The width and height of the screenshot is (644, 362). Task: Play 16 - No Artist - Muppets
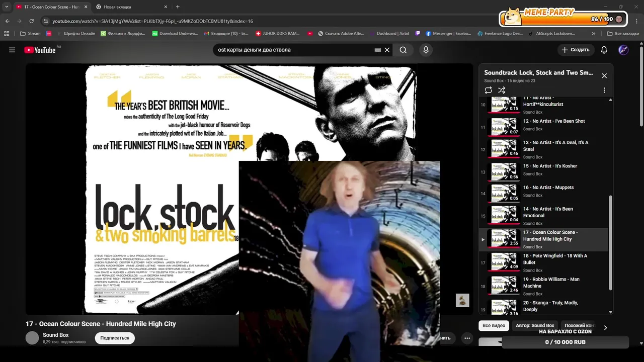543,194
